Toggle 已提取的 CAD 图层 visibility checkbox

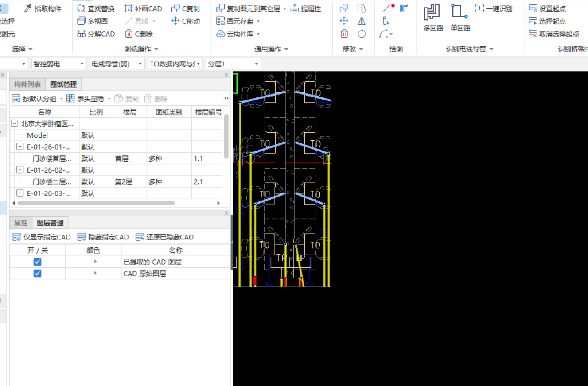(x=37, y=262)
